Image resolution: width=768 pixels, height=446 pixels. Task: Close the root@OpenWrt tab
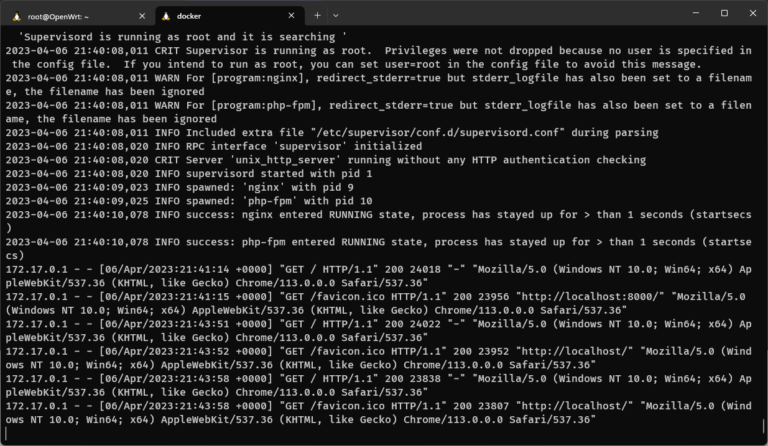tap(142, 16)
